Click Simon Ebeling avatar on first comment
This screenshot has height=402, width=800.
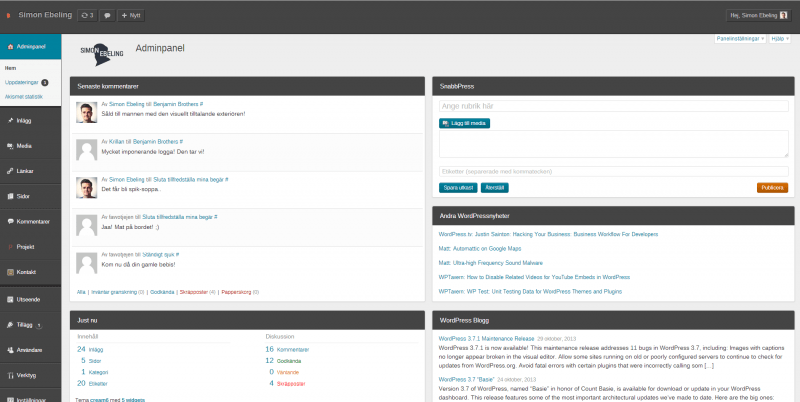click(x=87, y=112)
